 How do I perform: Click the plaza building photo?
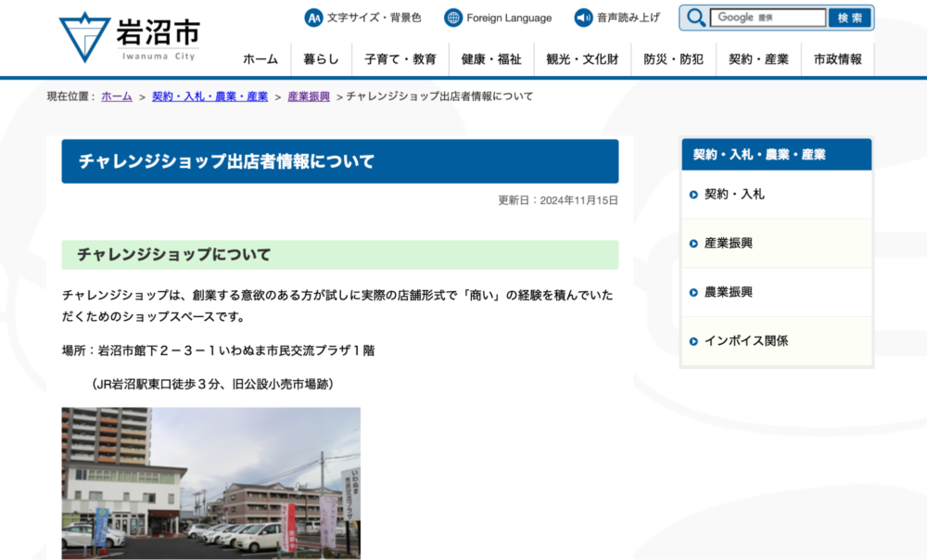point(211,483)
